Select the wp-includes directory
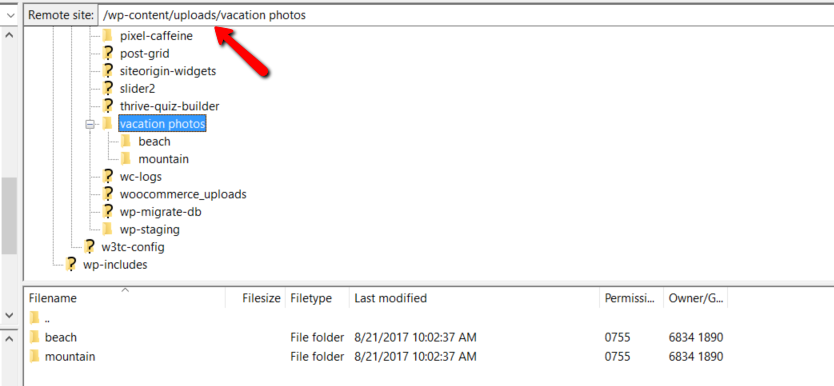Image resolution: width=834 pixels, height=386 pixels. pyautogui.click(x=115, y=264)
